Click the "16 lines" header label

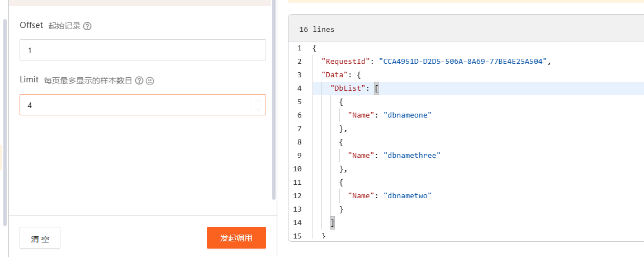[x=316, y=30]
